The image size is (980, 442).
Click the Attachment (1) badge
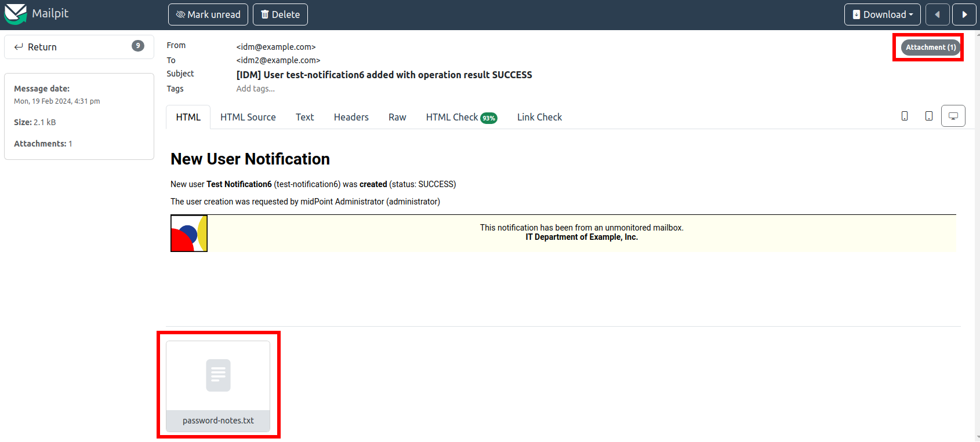click(930, 48)
